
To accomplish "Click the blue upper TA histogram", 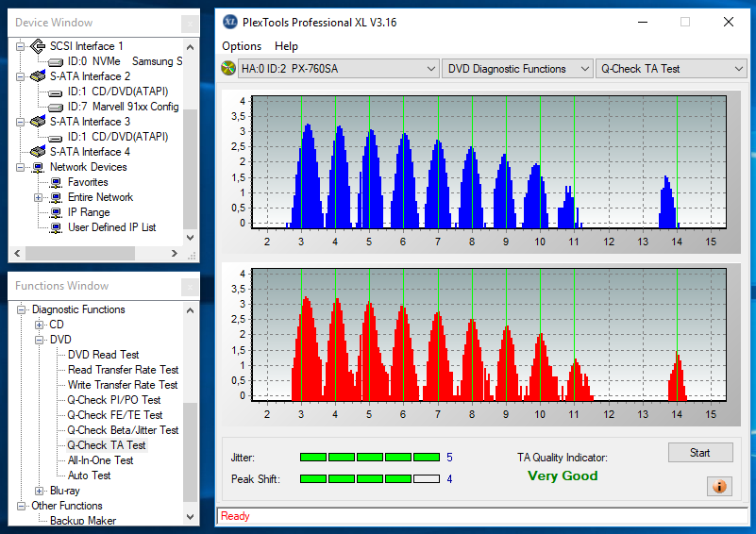I will [x=489, y=162].
